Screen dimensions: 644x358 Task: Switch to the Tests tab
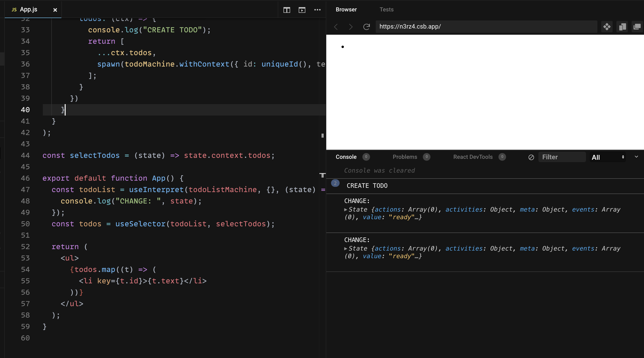tap(386, 10)
